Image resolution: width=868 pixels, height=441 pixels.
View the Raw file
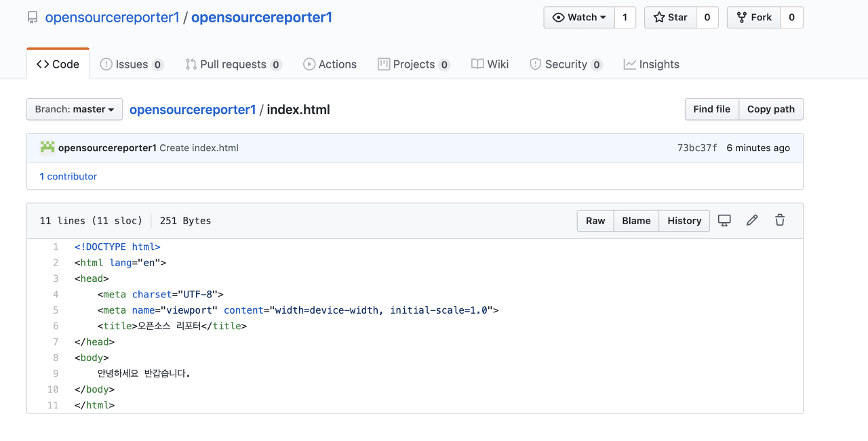[595, 221]
